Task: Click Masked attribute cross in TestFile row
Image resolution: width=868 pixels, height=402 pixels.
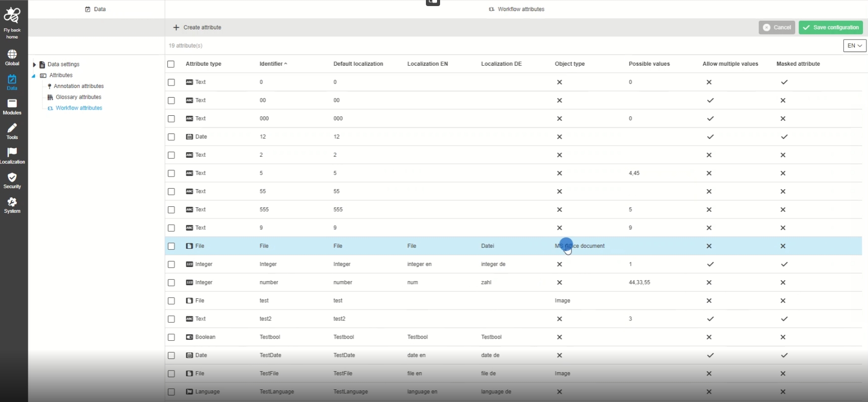Action: point(783,373)
